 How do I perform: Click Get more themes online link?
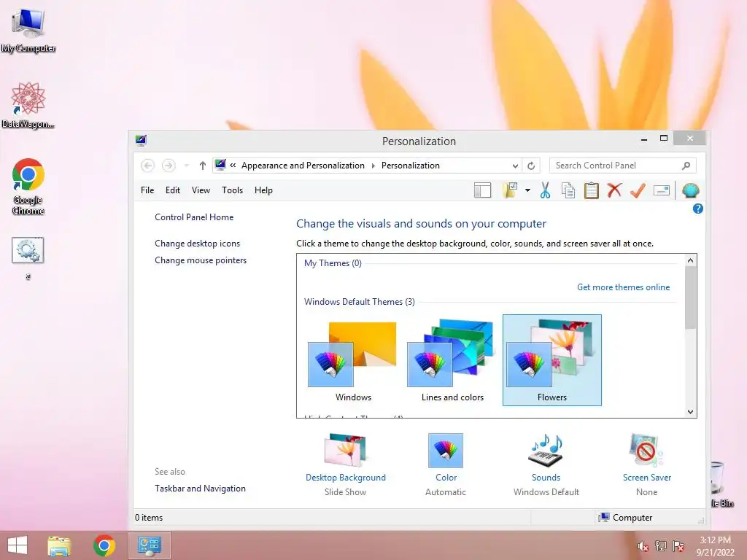(x=623, y=287)
